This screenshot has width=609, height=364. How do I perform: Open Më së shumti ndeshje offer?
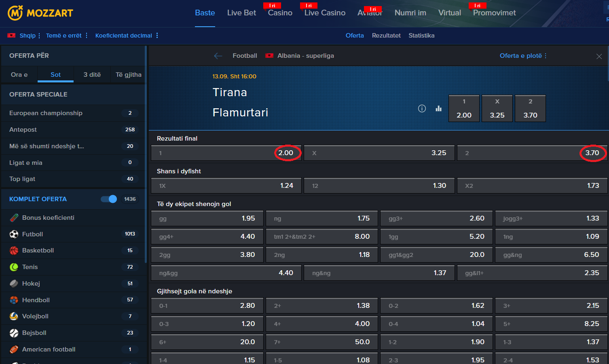coord(73,146)
